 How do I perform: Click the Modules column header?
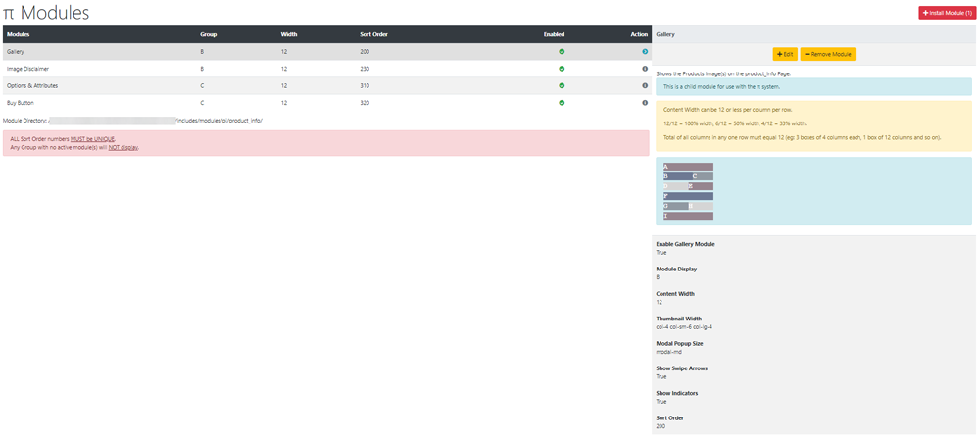[x=18, y=34]
